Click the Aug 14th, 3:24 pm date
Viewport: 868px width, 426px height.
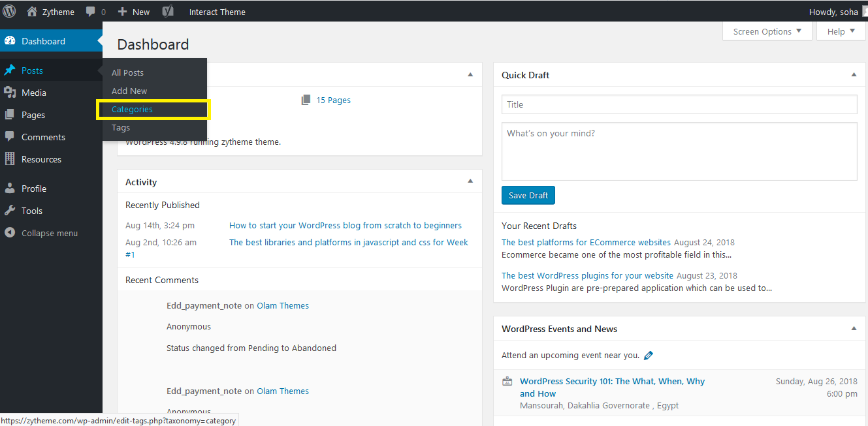coord(160,225)
